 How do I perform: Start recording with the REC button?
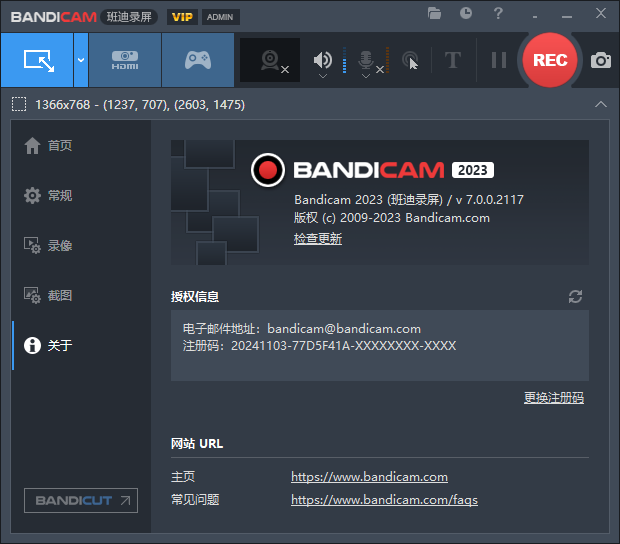(x=549, y=60)
